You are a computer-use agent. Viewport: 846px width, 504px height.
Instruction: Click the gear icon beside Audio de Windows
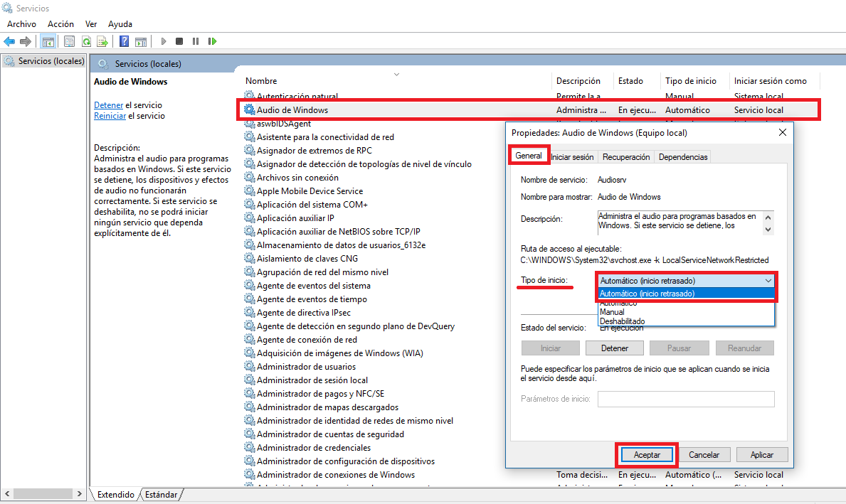coord(249,110)
